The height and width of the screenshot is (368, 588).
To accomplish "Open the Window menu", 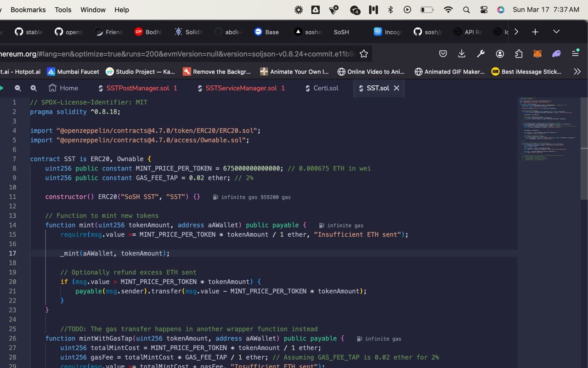I will [x=93, y=10].
